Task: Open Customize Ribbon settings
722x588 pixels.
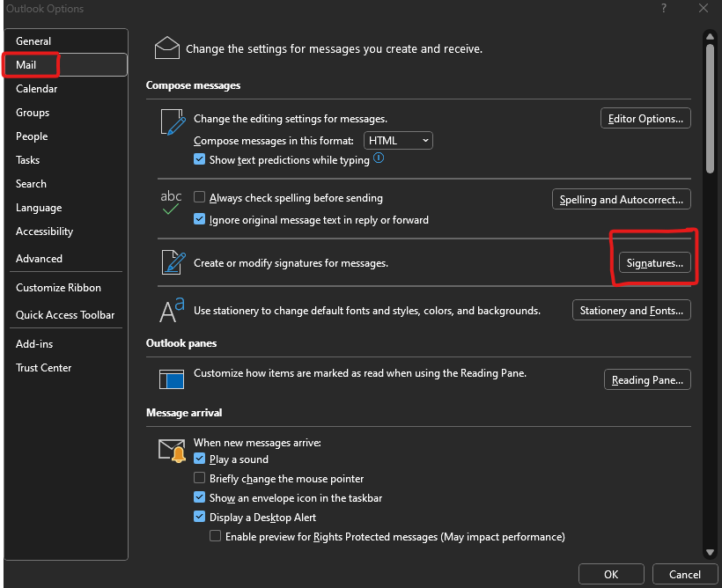Action: [x=66, y=287]
